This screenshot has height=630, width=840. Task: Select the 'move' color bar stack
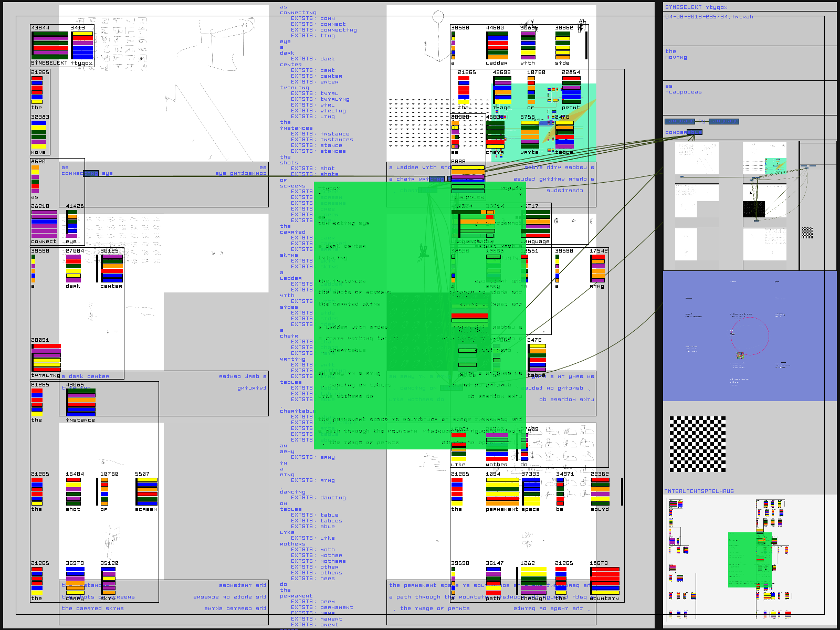[39, 134]
